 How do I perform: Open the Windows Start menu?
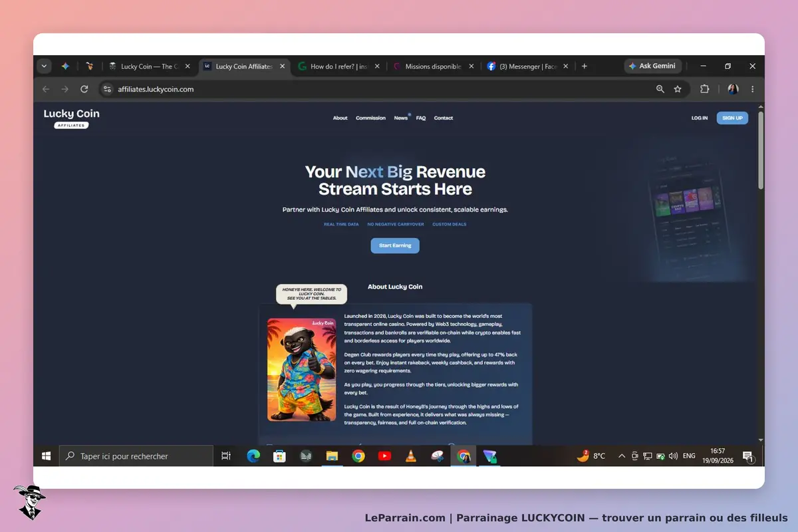(x=47, y=456)
